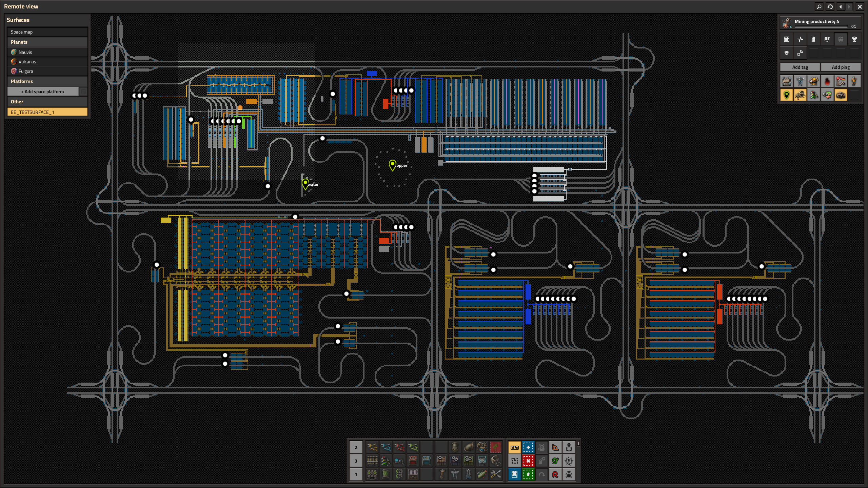Pick the splitter from quickbar
The image size is (868, 488).
click(x=399, y=474)
